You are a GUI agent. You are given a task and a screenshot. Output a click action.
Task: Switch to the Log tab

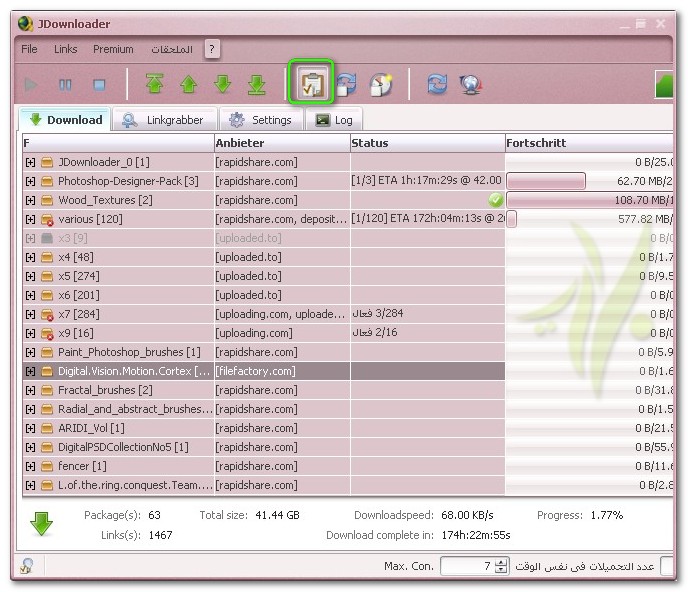click(334, 120)
